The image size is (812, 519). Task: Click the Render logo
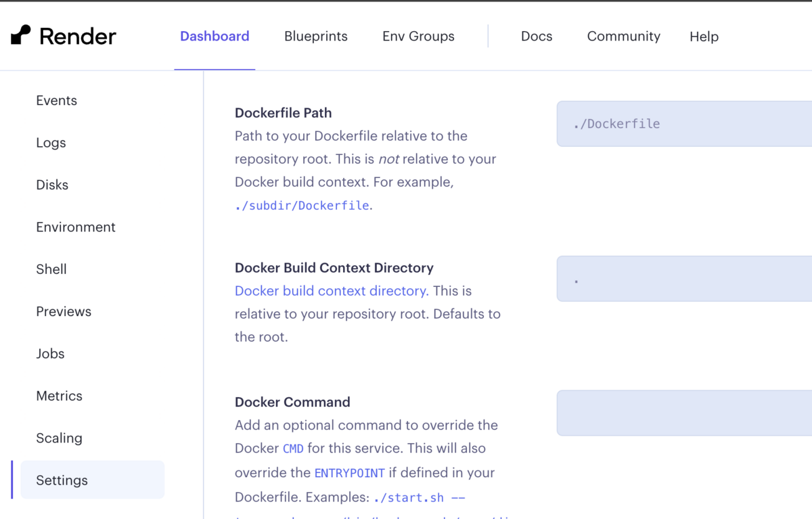tap(62, 35)
